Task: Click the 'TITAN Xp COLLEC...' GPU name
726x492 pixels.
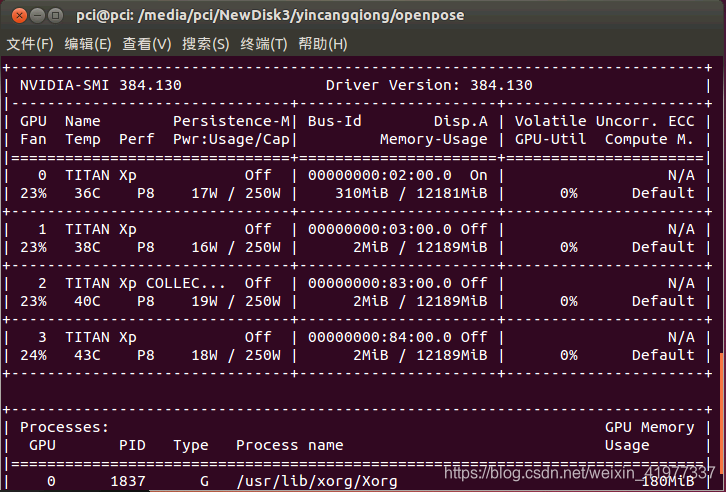Action: pos(145,283)
